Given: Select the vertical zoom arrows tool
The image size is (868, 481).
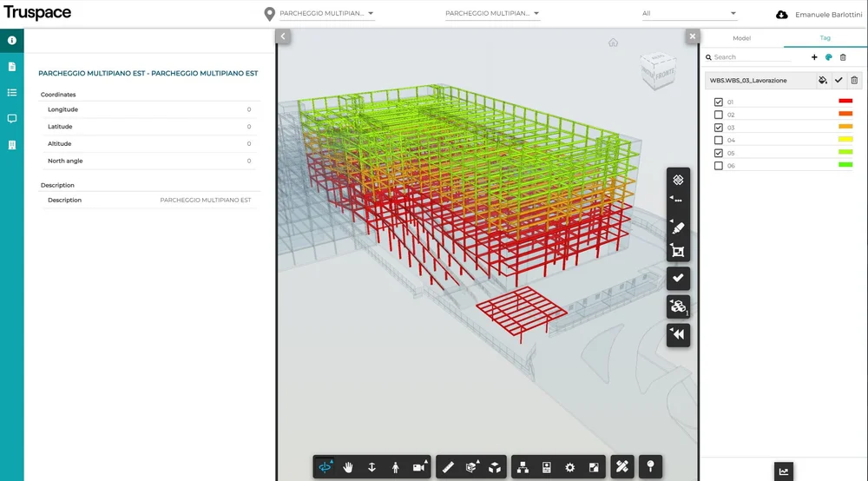Looking at the screenshot, I should pyautogui.click(x=372, y=467).
